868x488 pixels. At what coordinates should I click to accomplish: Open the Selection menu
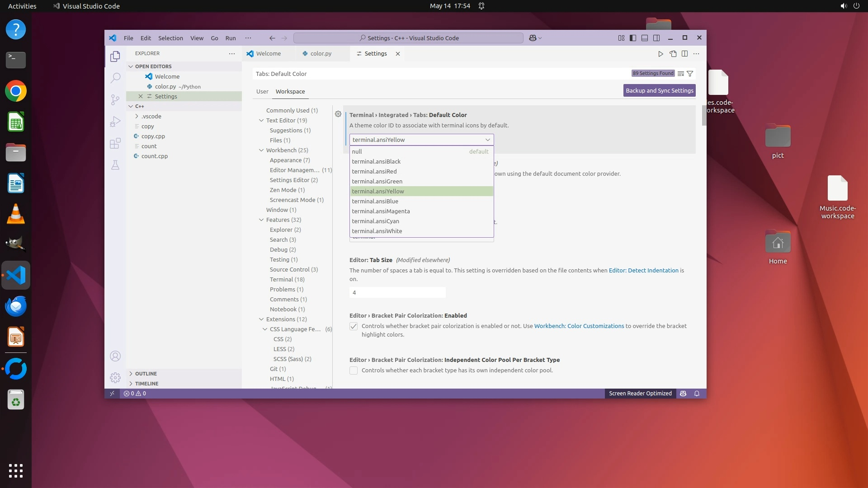tap(170, 38)
